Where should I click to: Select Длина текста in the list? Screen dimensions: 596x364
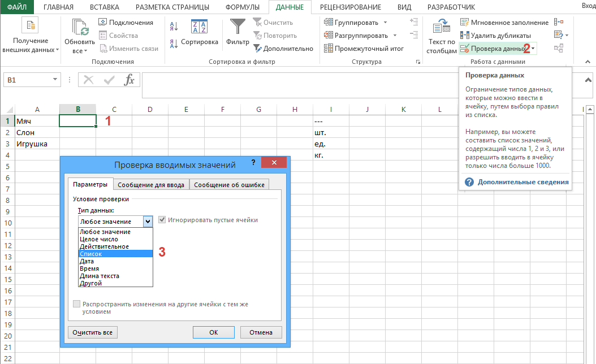(115, 276)
